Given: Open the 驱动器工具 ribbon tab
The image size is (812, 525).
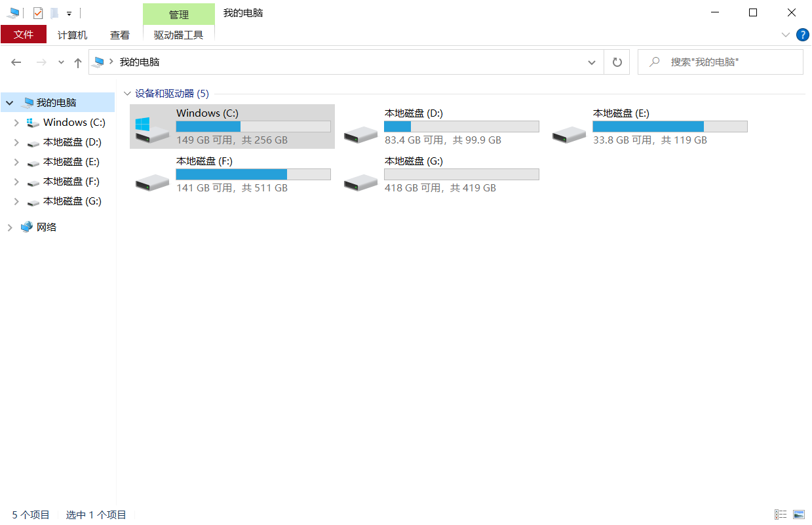Looking at the screenshot, I should pos(179,35).
